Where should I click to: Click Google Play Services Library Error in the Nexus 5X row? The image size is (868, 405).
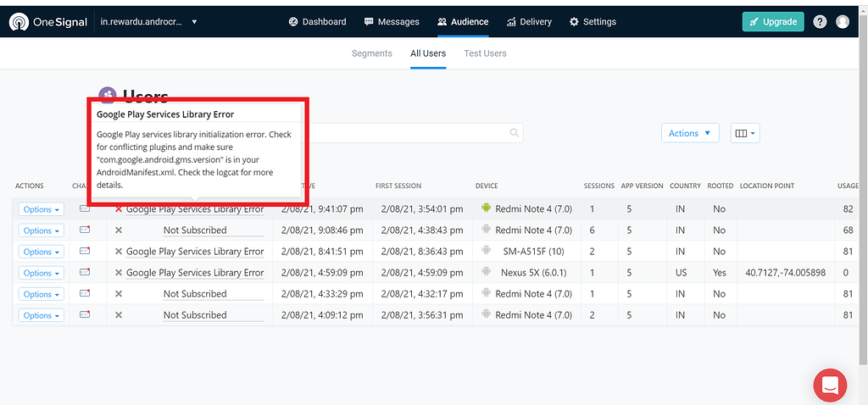[195, 272]
